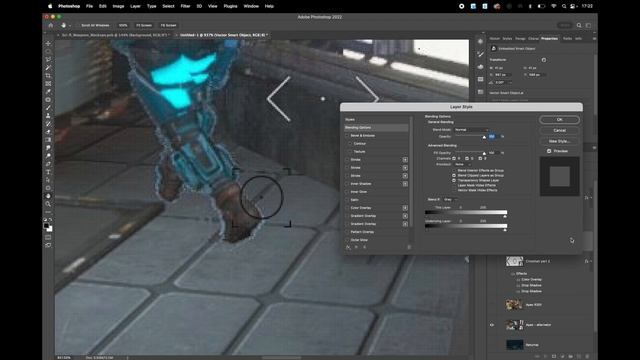
Task: Click the Fill Opacity slider handle
Action: coord(484,154)
